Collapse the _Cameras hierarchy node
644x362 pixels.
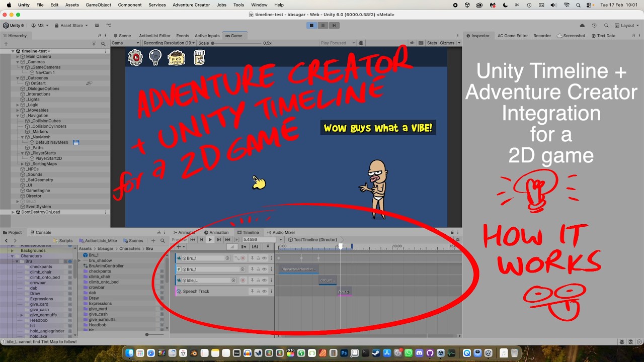click(18, 62)
